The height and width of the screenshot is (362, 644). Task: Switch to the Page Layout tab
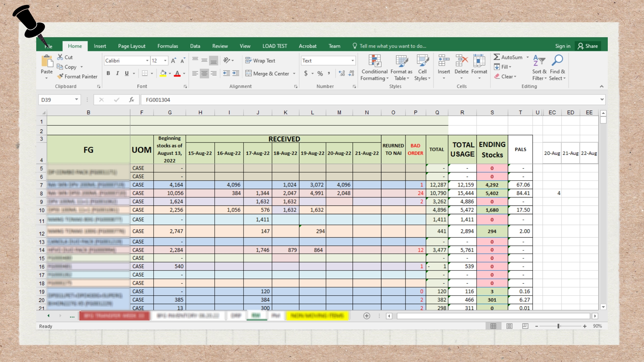(x=131, y=46)
